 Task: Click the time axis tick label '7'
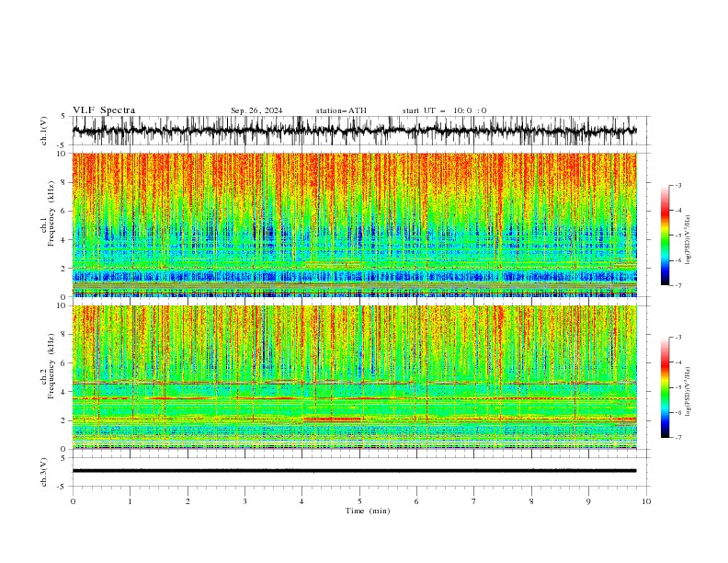coord(474,501)
